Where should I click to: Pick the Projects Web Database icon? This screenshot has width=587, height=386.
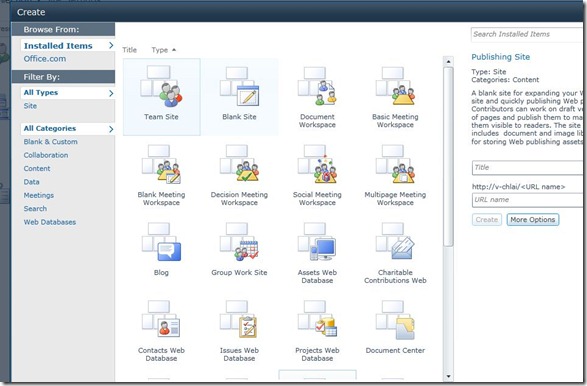317,320
